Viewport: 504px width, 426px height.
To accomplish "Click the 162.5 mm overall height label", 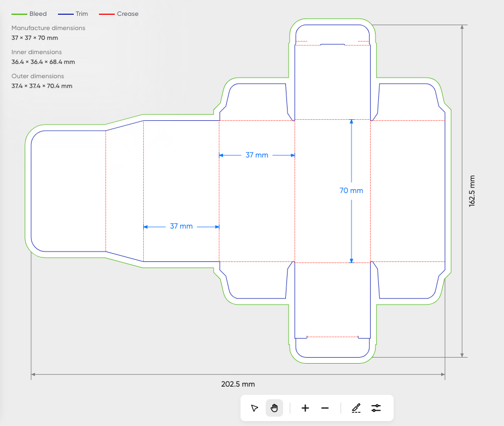I will tap(472, 191).
